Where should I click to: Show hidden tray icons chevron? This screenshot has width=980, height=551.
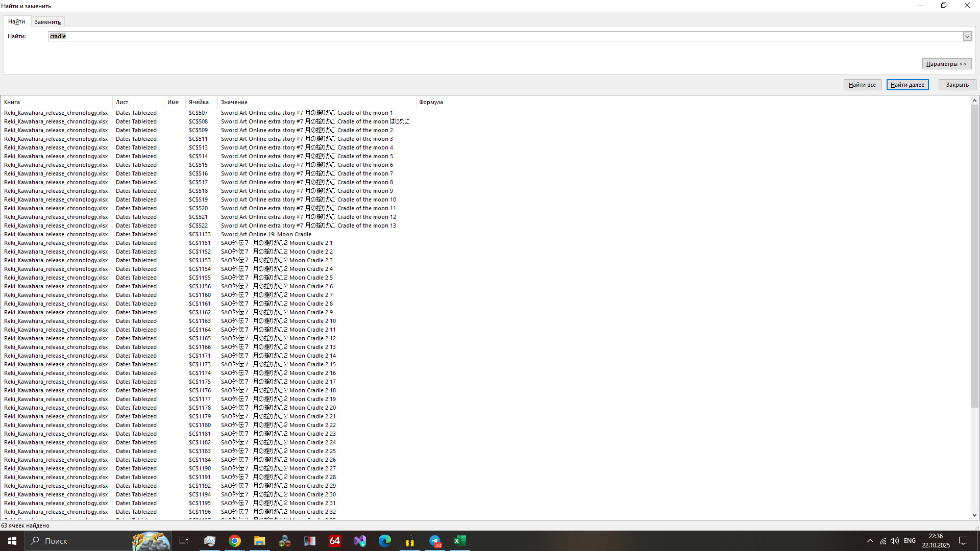tap(870, 541)
